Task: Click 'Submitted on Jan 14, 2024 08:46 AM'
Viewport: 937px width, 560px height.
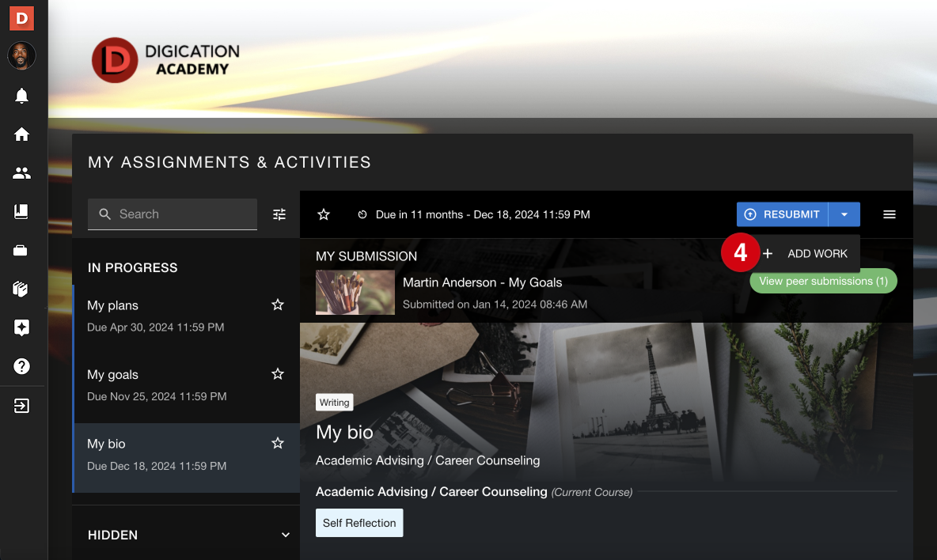Action: [x=495, y=305]
